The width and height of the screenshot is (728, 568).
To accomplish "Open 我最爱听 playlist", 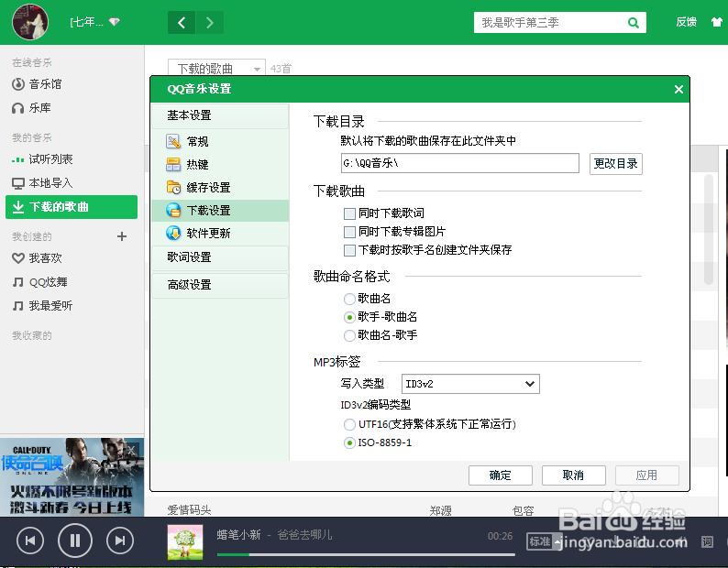I will (43, 306).
